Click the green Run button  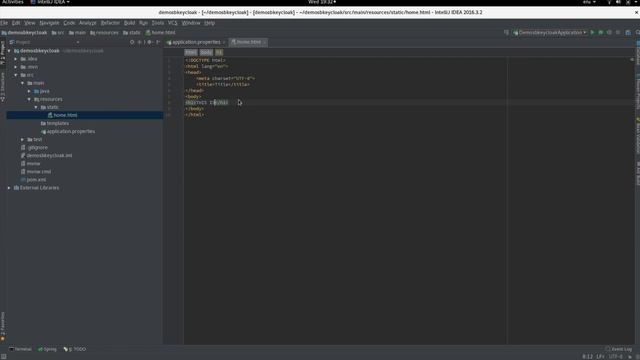(x=592, y=33)
